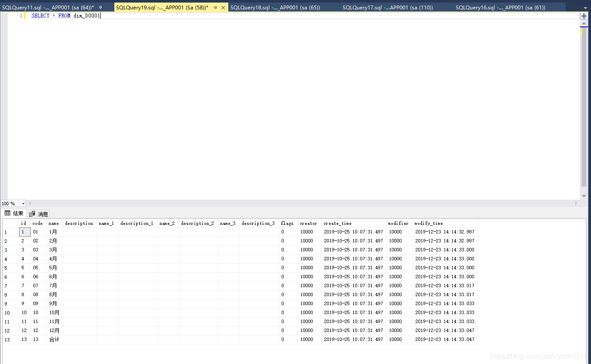
Task: Select the id column header
Action: (x=25, y=223)
